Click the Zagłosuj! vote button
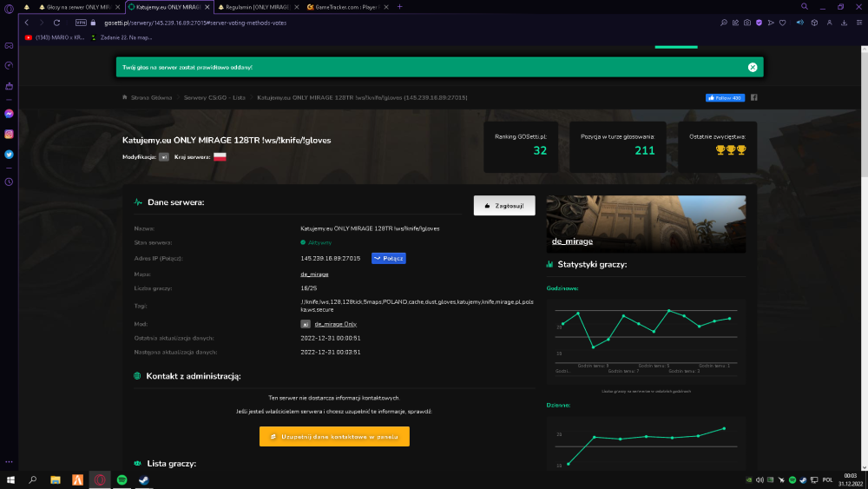 (504, 206)
